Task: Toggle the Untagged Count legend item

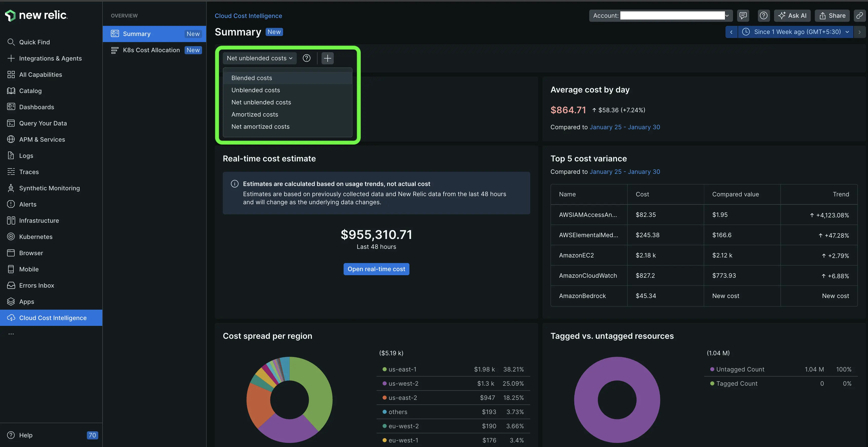Action: [740, 369]
